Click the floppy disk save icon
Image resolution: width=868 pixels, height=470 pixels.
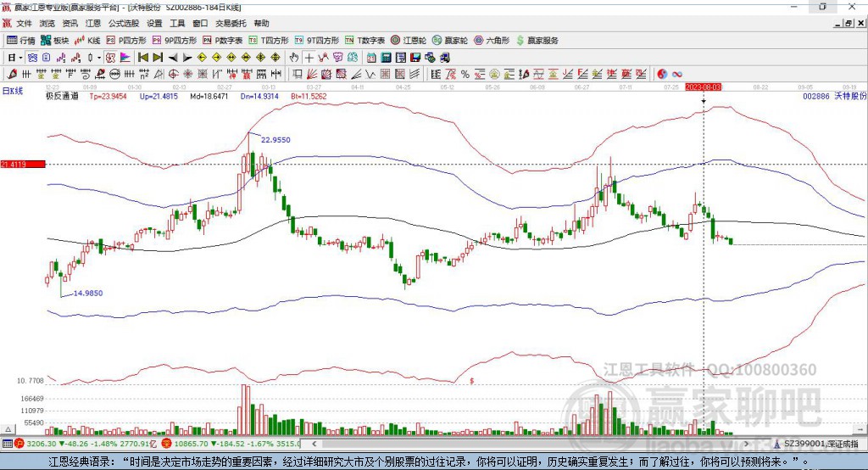(x=415, y=58)
